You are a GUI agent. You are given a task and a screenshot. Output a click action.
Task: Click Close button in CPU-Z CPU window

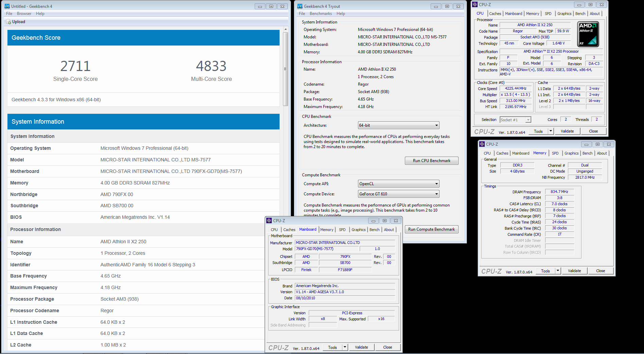(593, 131)
